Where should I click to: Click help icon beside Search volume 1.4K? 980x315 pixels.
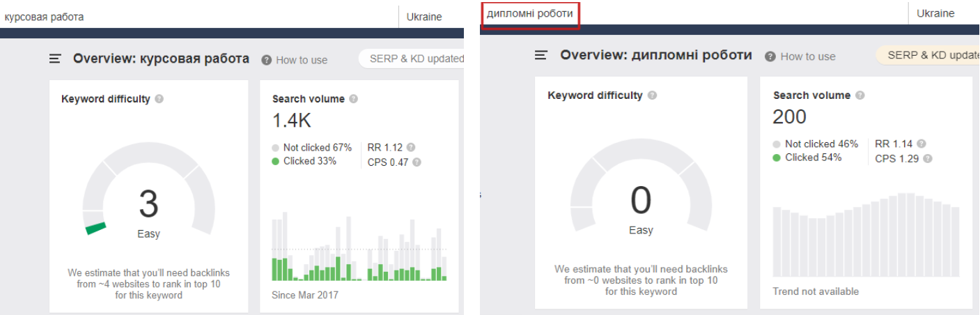tap(354, 99)
